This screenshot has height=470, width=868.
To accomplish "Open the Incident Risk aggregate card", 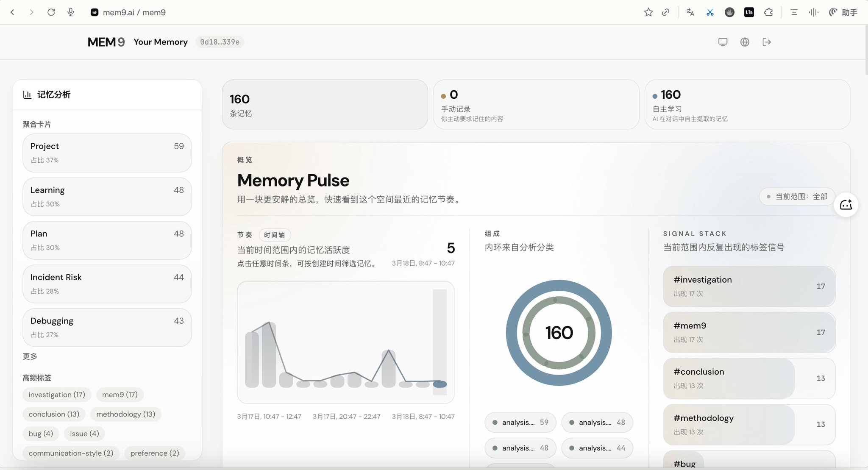I will [107, 284].
